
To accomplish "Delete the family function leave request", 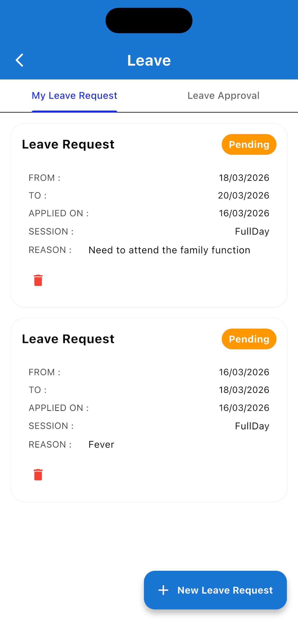I will (38, 280).
